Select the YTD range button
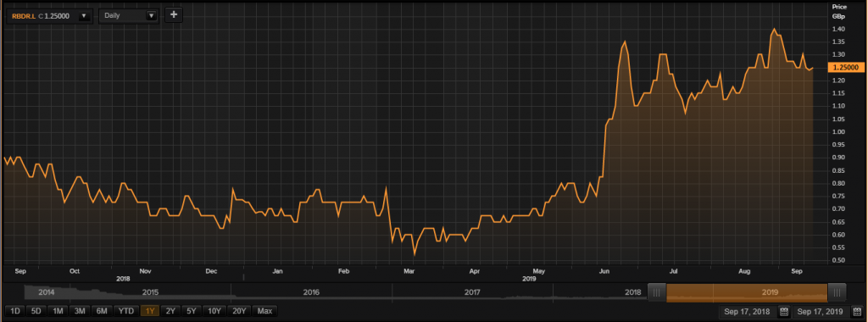 click(x=126, y=312)
